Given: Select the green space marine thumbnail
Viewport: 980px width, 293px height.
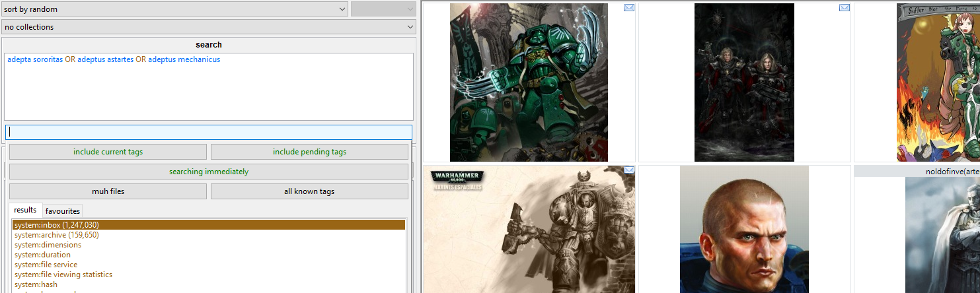Looking at the screenshot, I should [x=529, y=82].
